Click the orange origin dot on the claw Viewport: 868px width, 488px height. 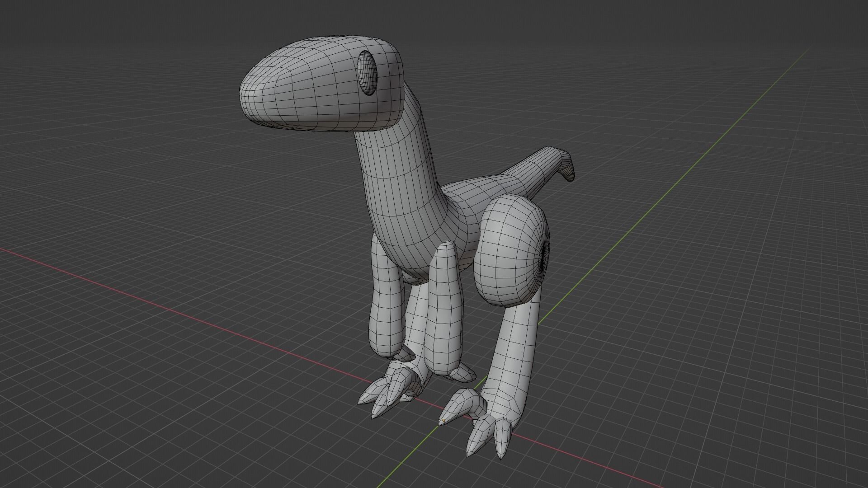[443, 421]
